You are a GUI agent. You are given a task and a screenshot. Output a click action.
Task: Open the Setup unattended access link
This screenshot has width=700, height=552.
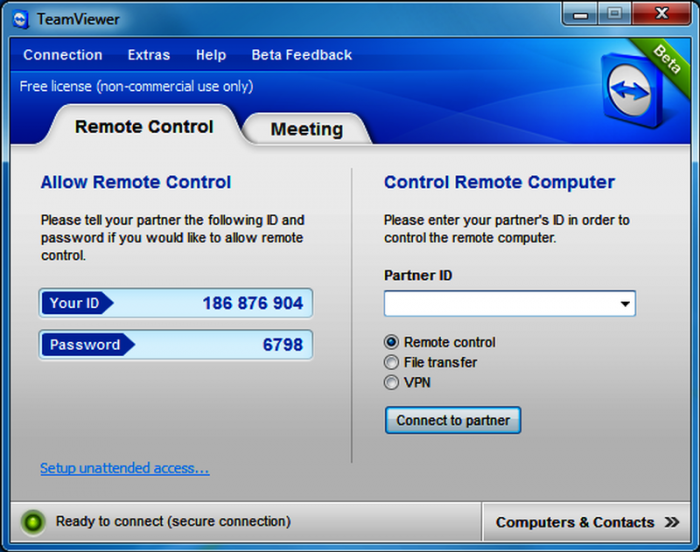click(x=124, y=468)
